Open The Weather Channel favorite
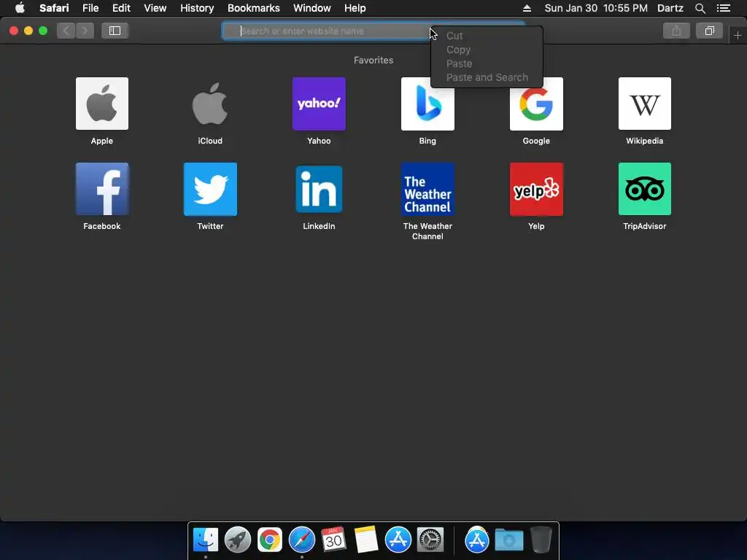This screenshot has width=747, height=560. click(x=427, y=189)
